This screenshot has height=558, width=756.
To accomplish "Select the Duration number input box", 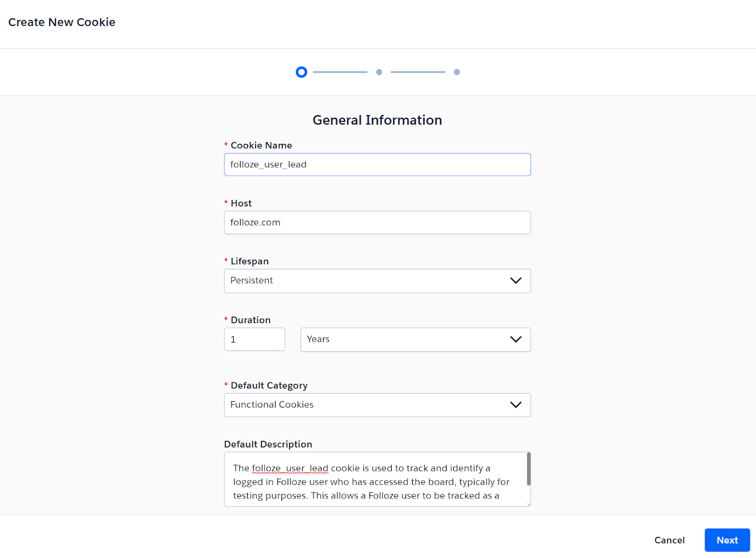I will 254,339.
